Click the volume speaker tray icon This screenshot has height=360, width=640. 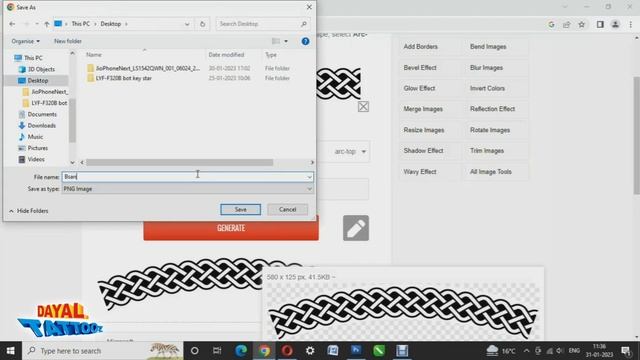click(x=560, y=351)
